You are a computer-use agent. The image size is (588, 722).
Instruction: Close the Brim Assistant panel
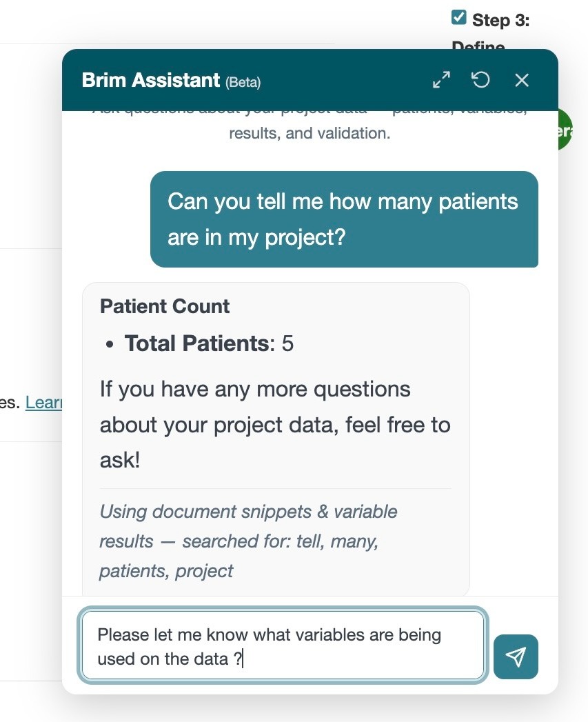pyautogui.click(x=522, y=80)
